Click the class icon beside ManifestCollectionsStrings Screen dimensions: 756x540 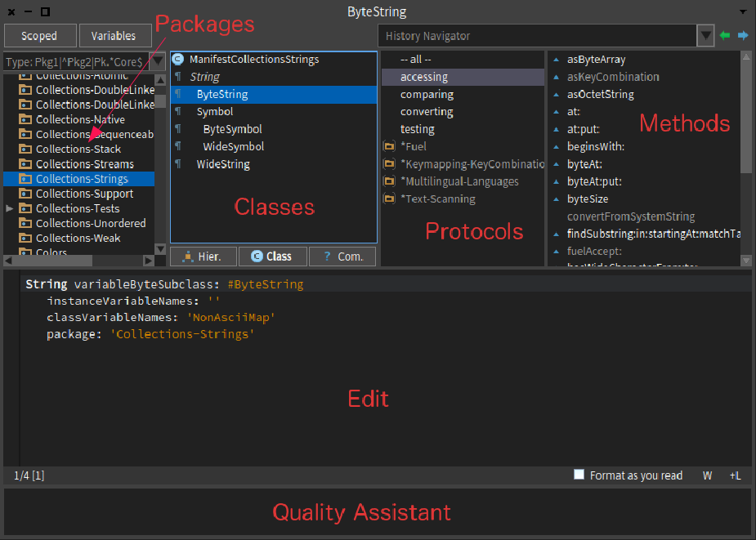coord(178,60)
